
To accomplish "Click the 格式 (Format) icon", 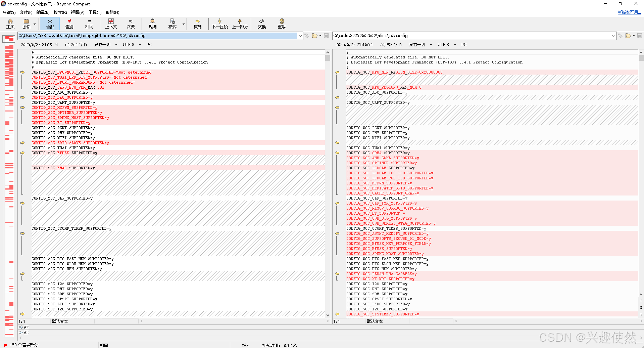I will click(172, 24).
